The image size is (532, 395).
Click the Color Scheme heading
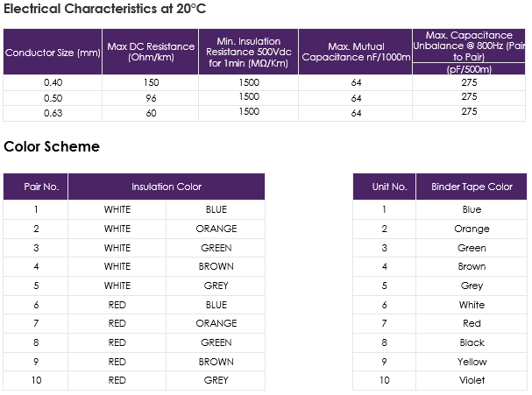tap(52, 146)
